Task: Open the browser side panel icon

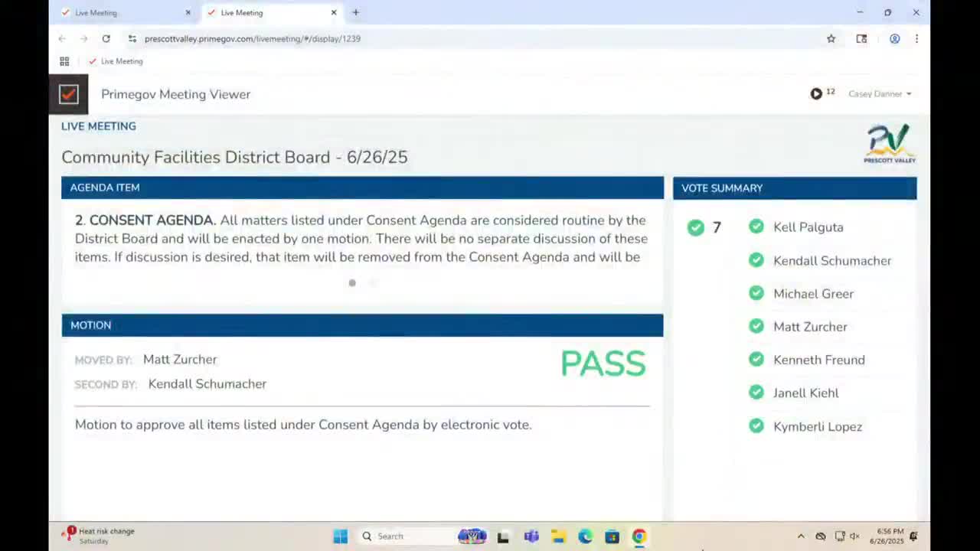Action: (x=861, y=38)
